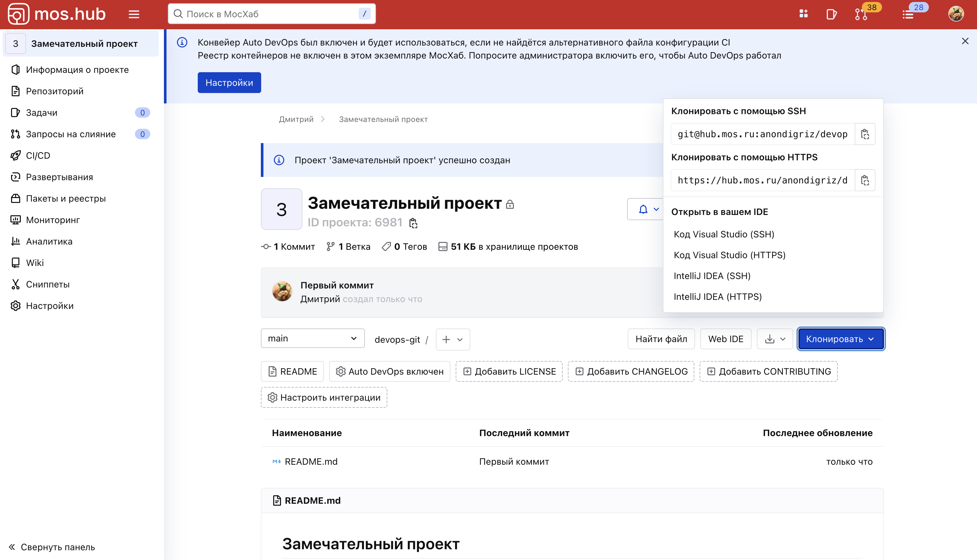The height and width of the screenshot is (560, 977).
Task: Select IntelliJ IDEA (SSH) menu entry
Action: click(712, 276)
